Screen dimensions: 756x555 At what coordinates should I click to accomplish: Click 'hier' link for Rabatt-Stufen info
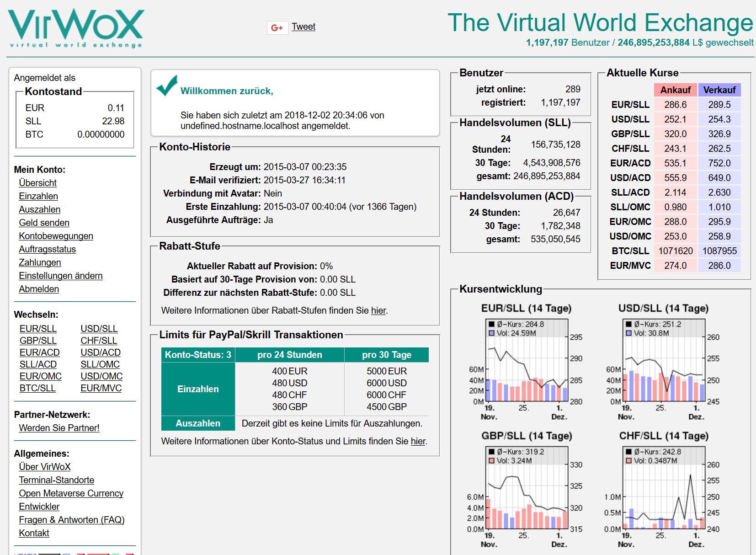coord(378,310)
